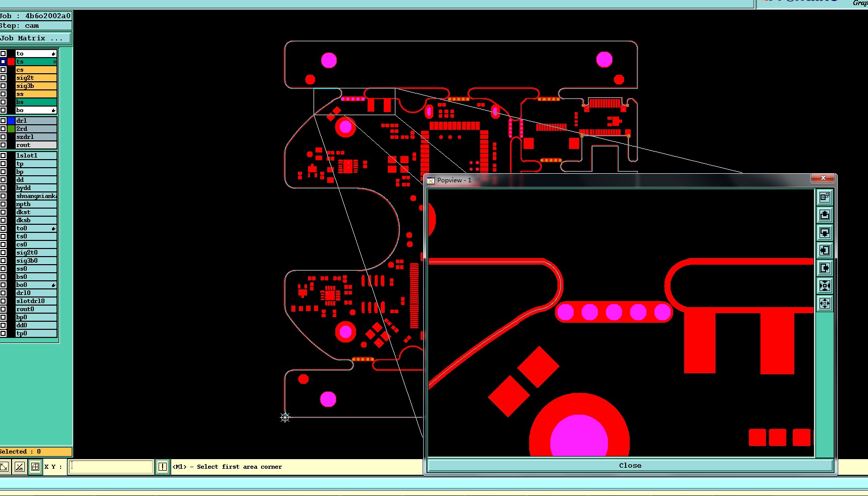Image resolution: width=868 pixels, height=496 pixels.
Task: Select the tp layer row
Action: click(x=36, y=164)
